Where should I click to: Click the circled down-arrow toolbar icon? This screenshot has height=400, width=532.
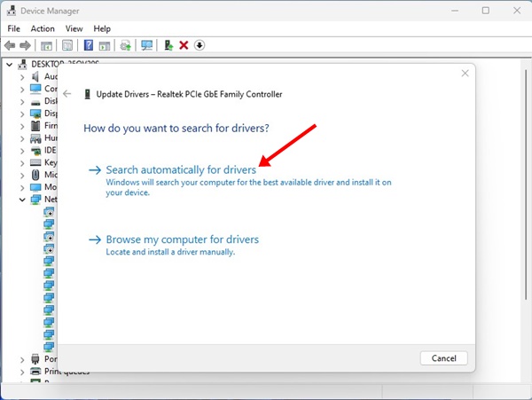199,45
